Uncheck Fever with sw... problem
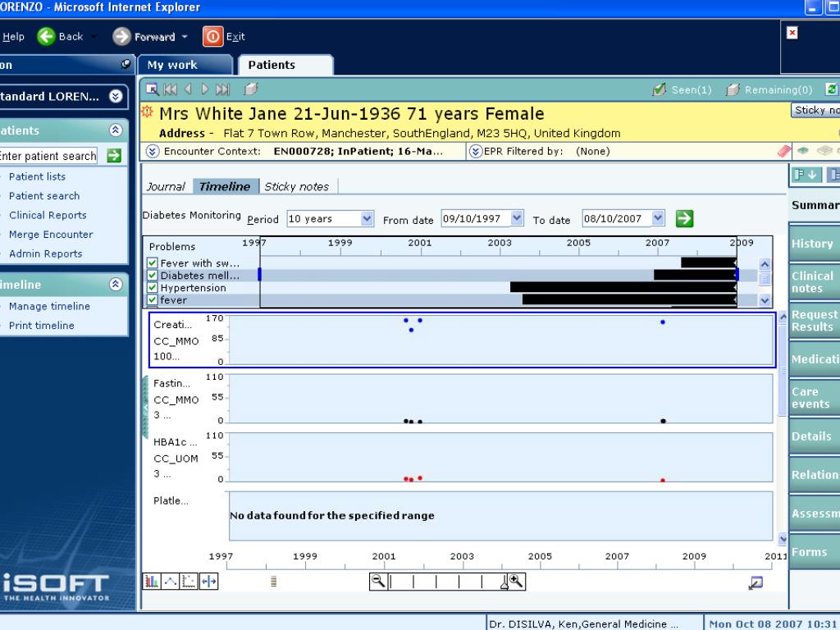The height and width of the screenshot is (630, 840). pyautogui.click(x=152, y=263)
